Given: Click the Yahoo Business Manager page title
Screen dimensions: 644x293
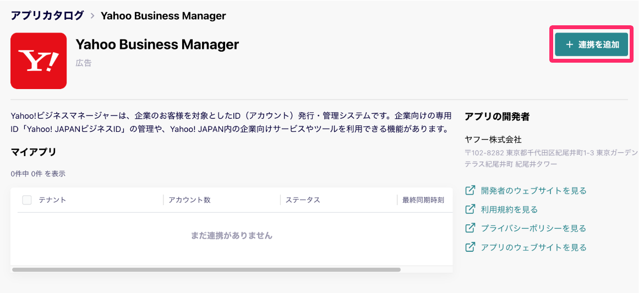Looking at the screenshot, I should point(157,45).
